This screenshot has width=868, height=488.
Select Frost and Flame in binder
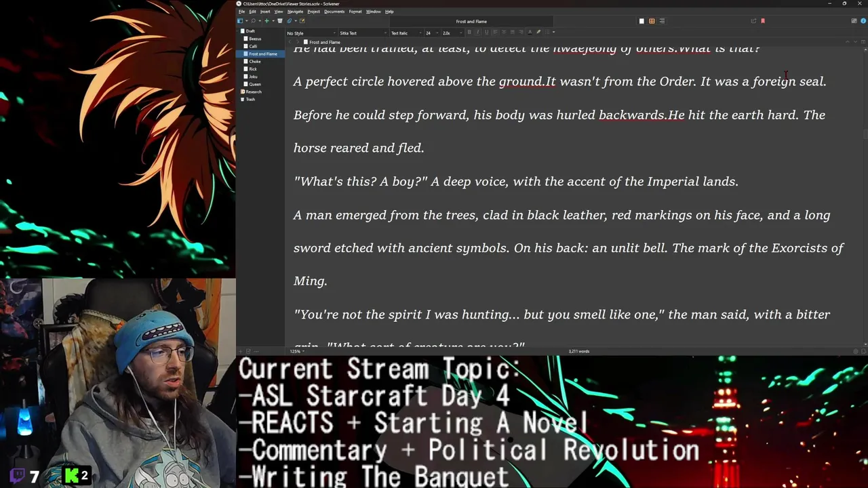click(x=262, y=54)
